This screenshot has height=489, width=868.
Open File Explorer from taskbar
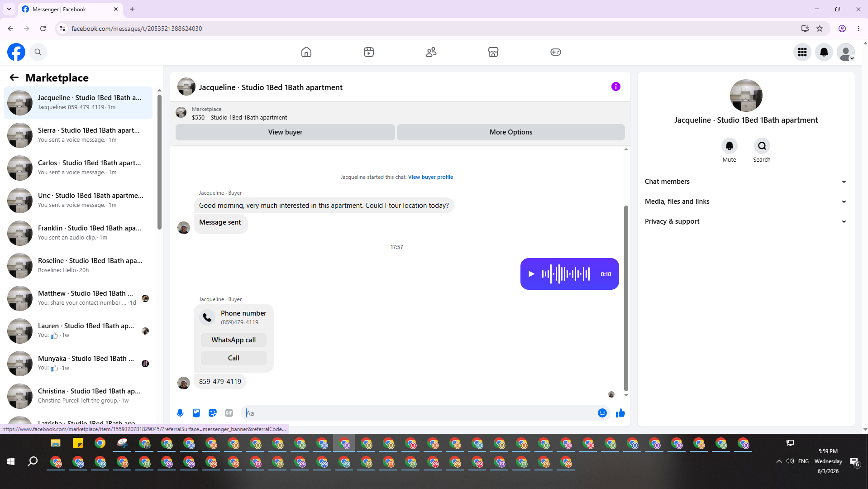coord(56,443)
